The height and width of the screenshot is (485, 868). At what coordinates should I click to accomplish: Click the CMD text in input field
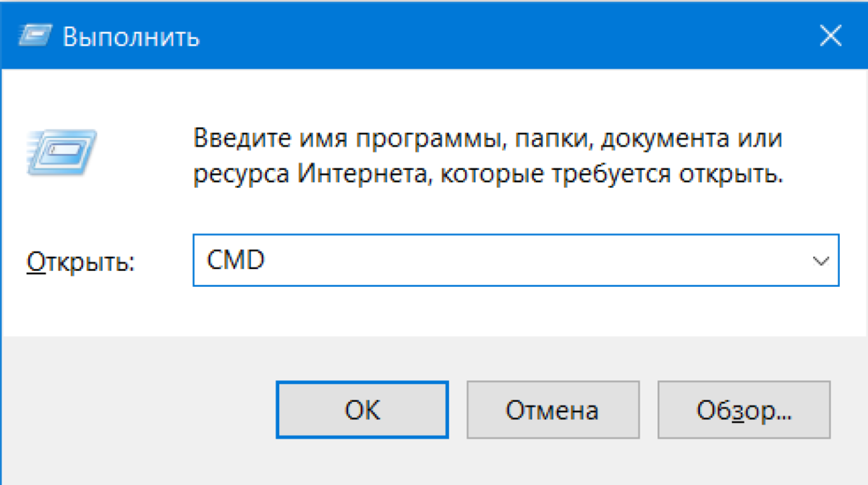pyautogui.click(x=236, y=260)
